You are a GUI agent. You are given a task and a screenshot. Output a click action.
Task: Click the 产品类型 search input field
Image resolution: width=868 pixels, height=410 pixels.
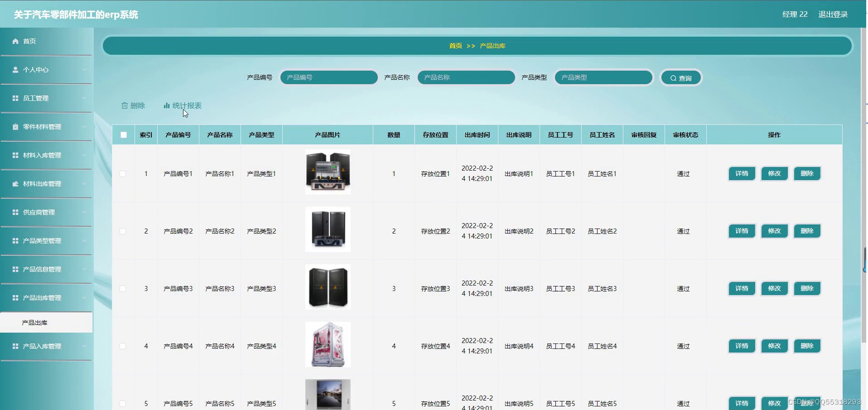[x=603, y=77]
